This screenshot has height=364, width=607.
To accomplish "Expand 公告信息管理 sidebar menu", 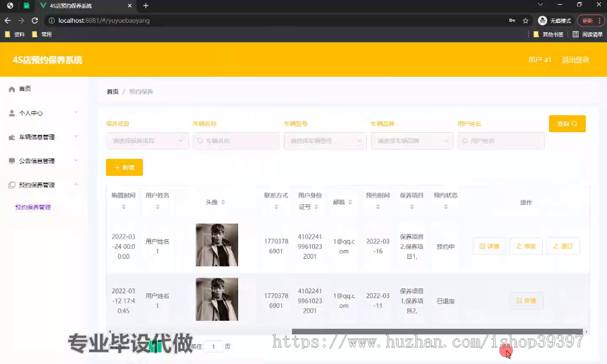I will [x=43, y=161].
